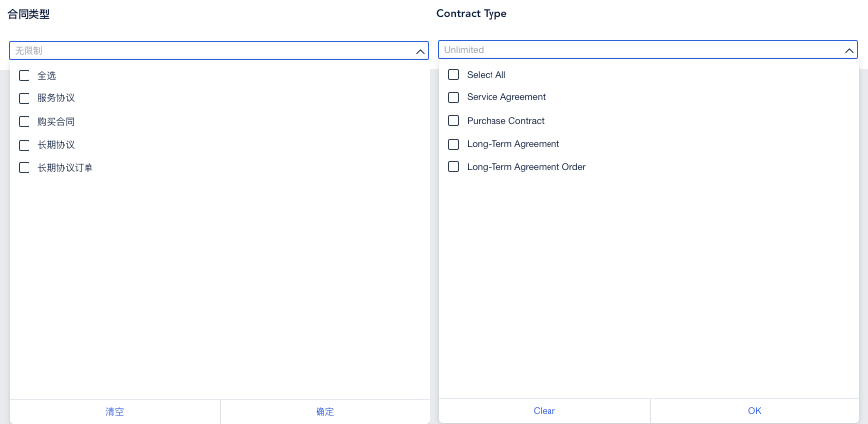This screenshot has height=424, width=868.
Task: Check the Select All checkbox
Action: click(x=454, y=75)
